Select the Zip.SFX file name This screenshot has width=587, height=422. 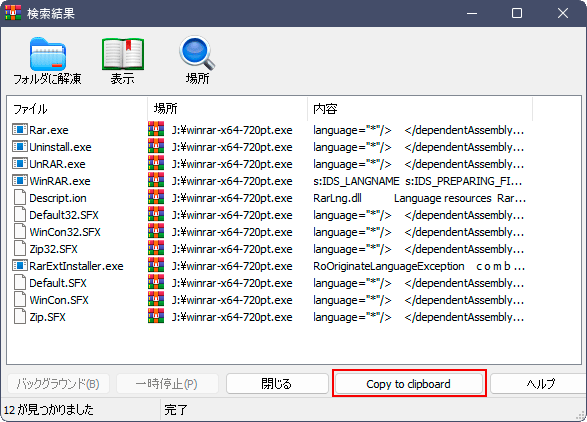point(47,317)
